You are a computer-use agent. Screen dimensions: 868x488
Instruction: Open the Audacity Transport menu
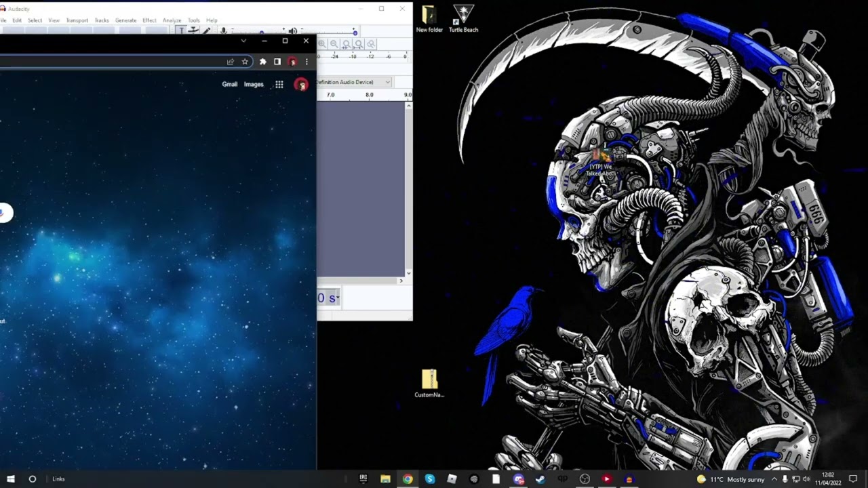77,20
